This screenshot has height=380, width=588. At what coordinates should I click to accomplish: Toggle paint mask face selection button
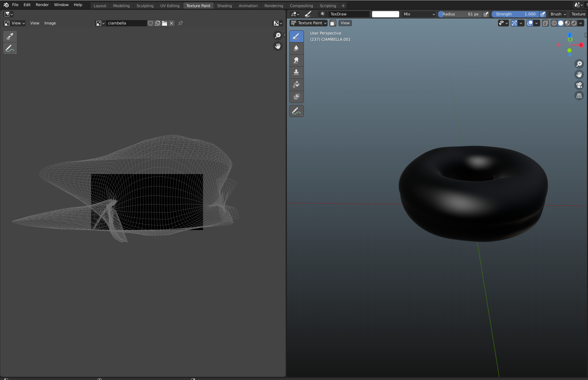pyautogui.click(x=333, y=23)
